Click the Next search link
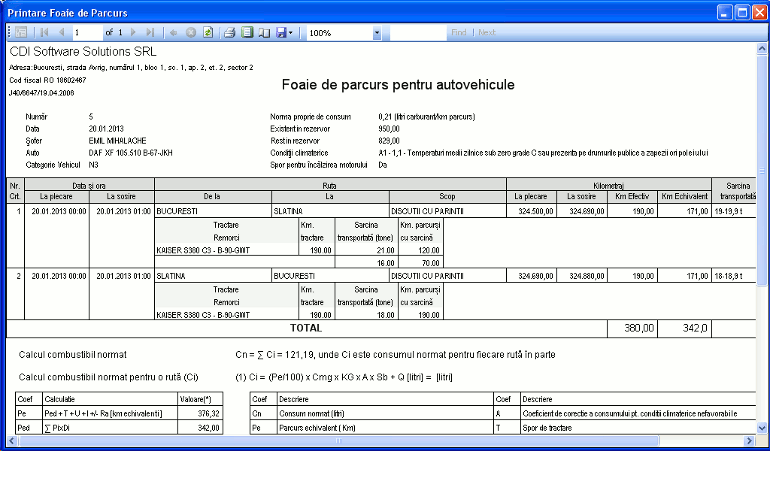The width and height of the screenshot is (770, 501). point(487,32)
